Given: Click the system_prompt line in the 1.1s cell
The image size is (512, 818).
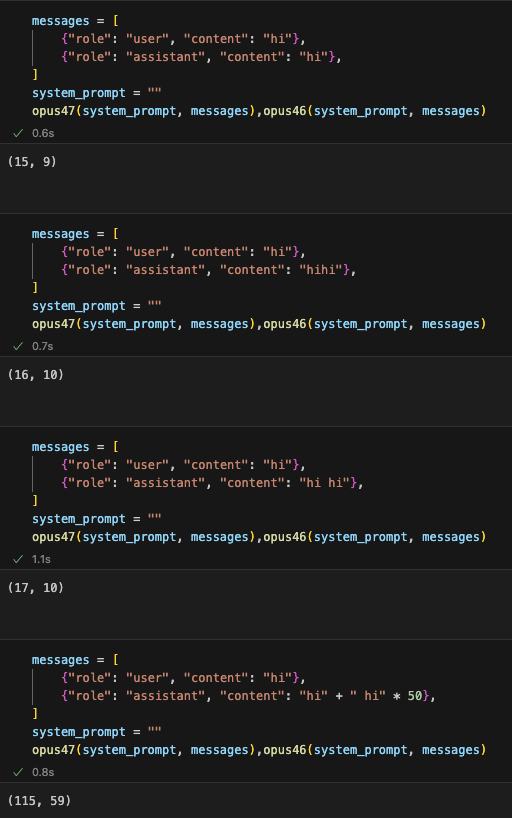Looking at the screenshot, I should (x=97, y=519).
